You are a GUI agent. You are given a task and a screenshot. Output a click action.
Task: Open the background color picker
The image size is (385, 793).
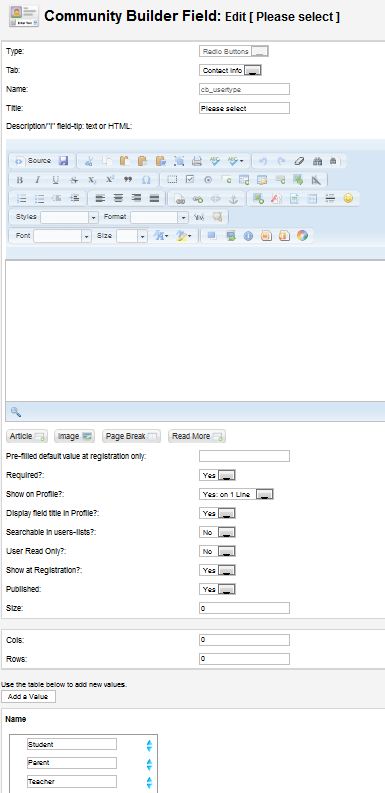(183, 236)
